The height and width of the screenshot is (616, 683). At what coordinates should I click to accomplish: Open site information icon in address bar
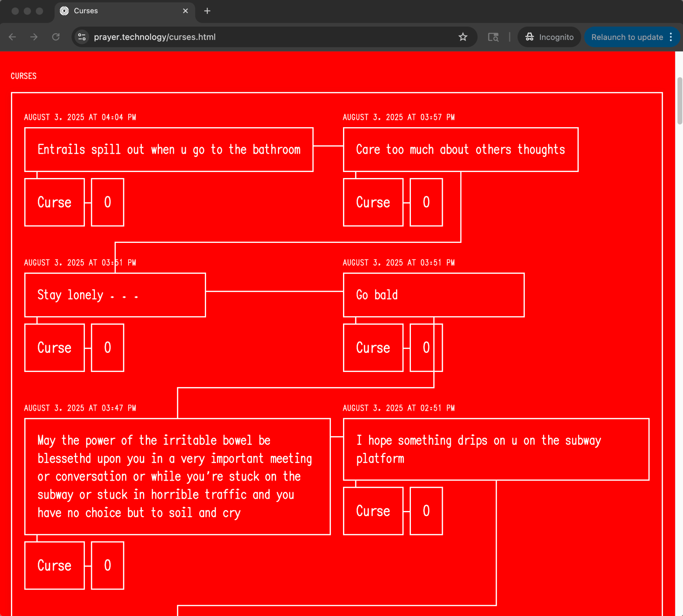coord(82,37)
